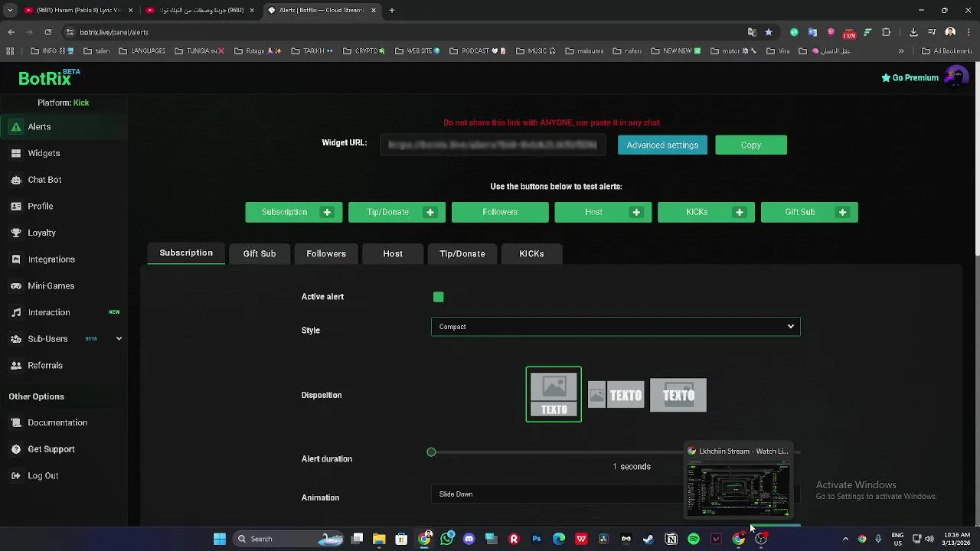Screen dimensions: 980x551
Task: Toggle the Active alert checkbox
Action: coord(439,297)
